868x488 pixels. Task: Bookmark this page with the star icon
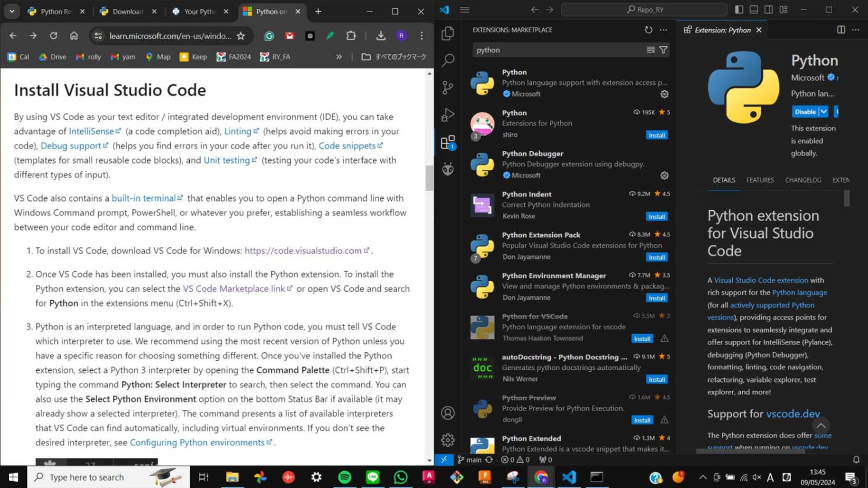pyautogui.click(x=241, y=35)
